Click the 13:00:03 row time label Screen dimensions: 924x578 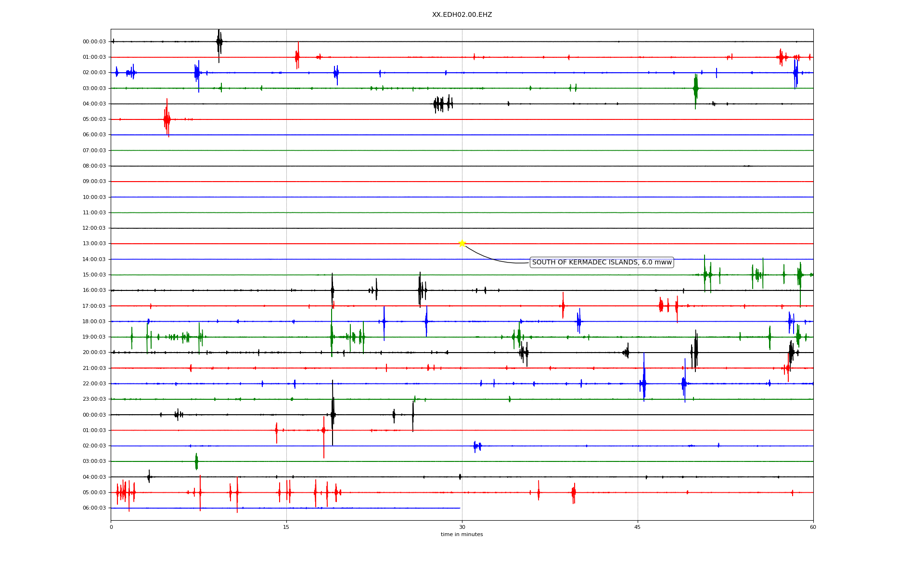pyautogui.click(x=94, y=244)
